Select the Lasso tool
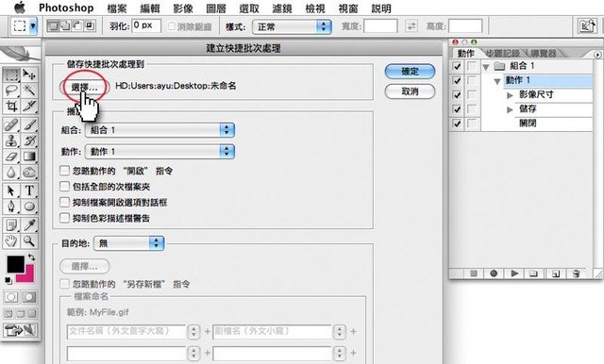Image resolution: width=604 pixels, height=364 pixels. (x=11, y=91)
